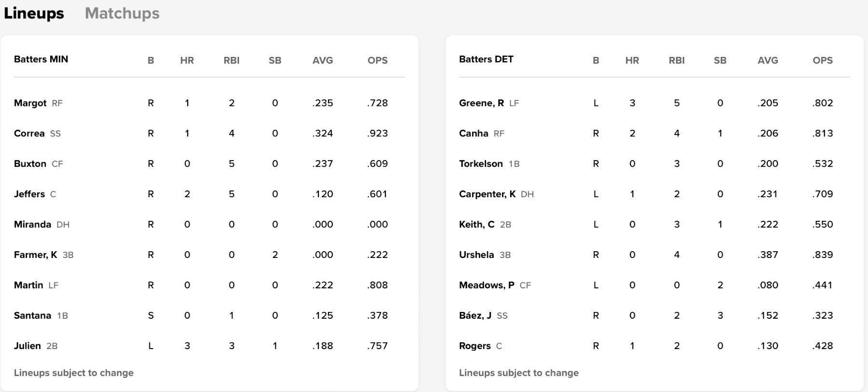This screenshot has height=392, width=868.
Task: Open Meadows, P player page
Action: (x=487, y=285)
